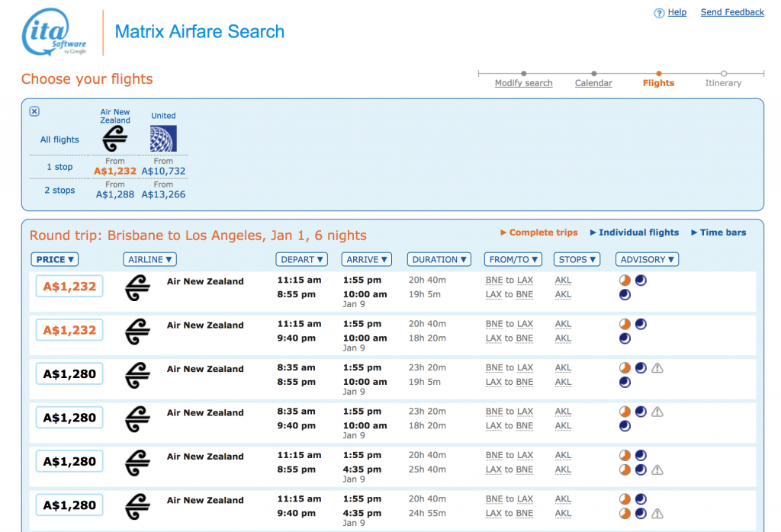
Task: Choose United 2 stops fare A$13,266
Action: point(163,194)
